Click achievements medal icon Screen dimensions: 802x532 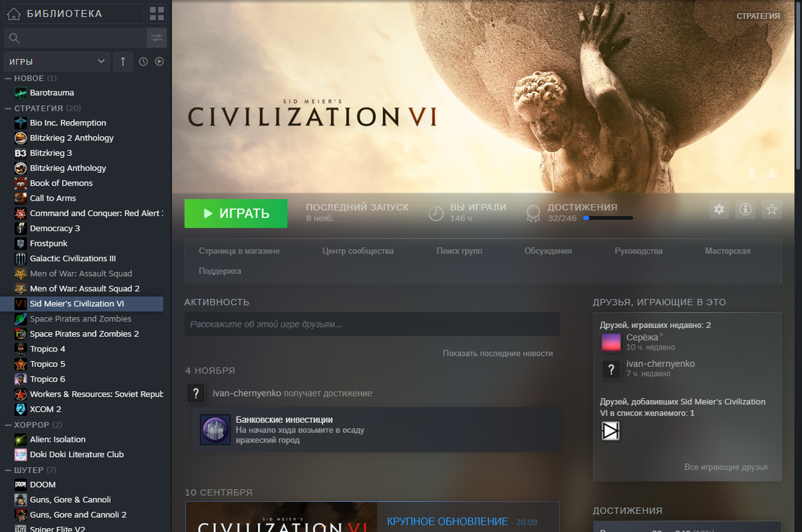(x=533, y=213)
